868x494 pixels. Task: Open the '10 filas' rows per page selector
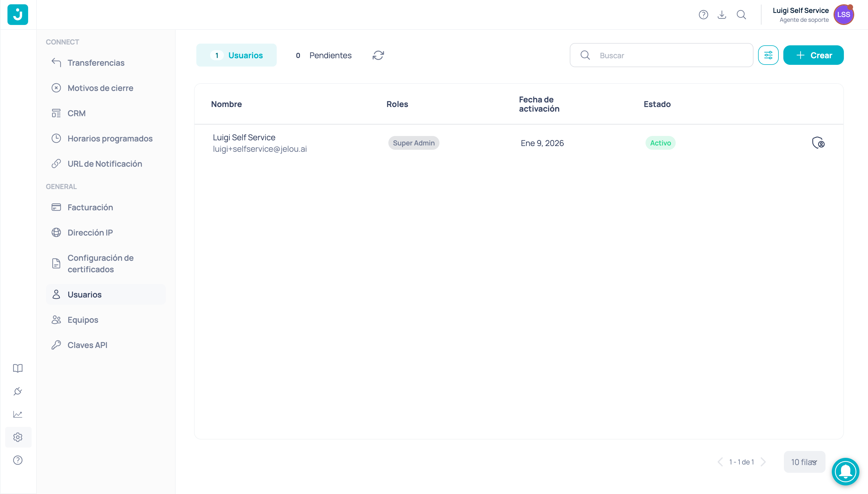[804, 462]
